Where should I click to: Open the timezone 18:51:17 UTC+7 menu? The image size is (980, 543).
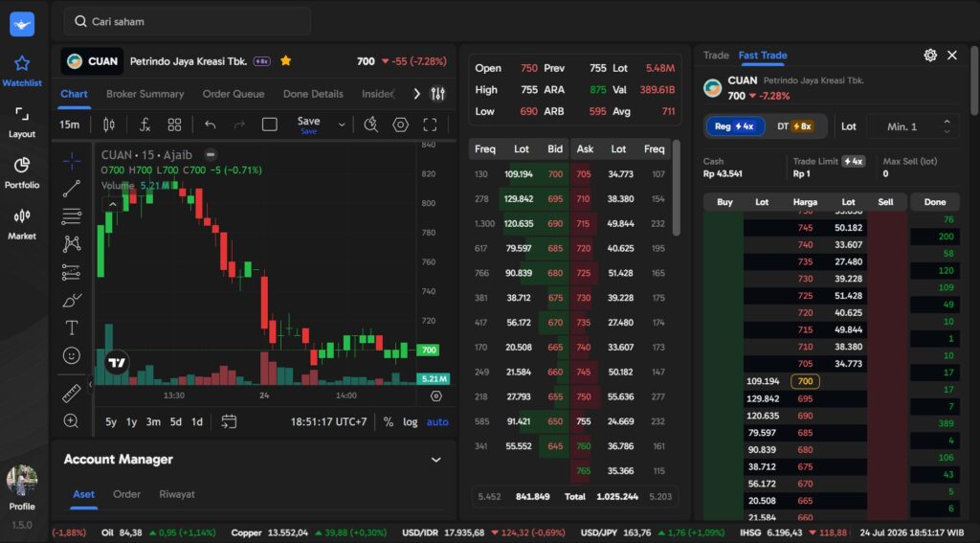329,421
